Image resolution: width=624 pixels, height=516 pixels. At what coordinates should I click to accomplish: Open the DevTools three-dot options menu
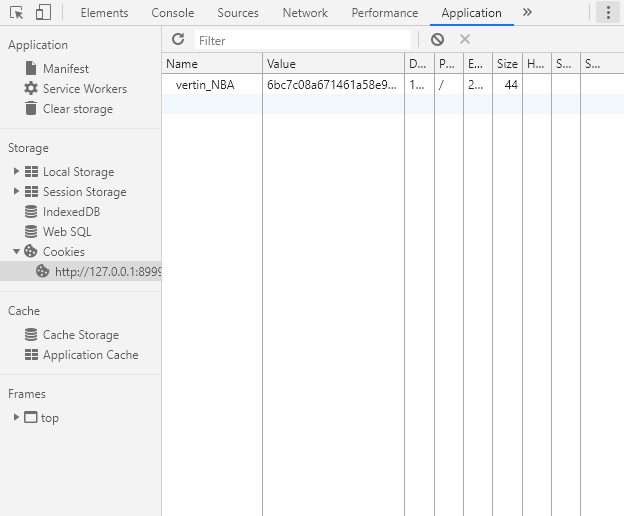click(x=608, y=13)
